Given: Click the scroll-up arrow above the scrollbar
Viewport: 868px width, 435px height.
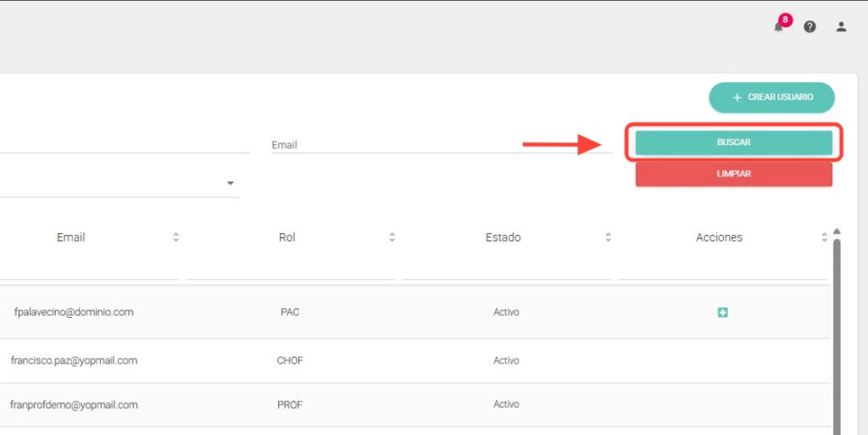Looking at the screenshot, I should pyautogui.click(x=837, y=231).
